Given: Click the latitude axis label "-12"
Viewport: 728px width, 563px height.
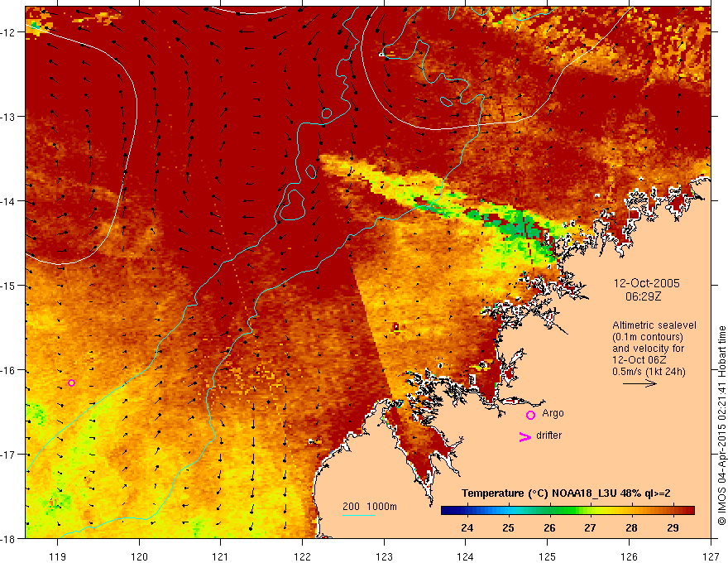Looking at the screenshot, I should [8, 32].
